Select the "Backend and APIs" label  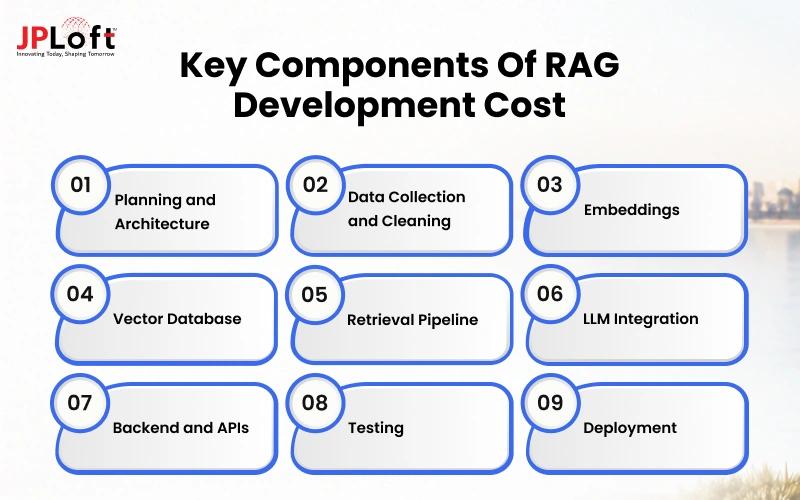pyautogui.click(x=181, y=428)
